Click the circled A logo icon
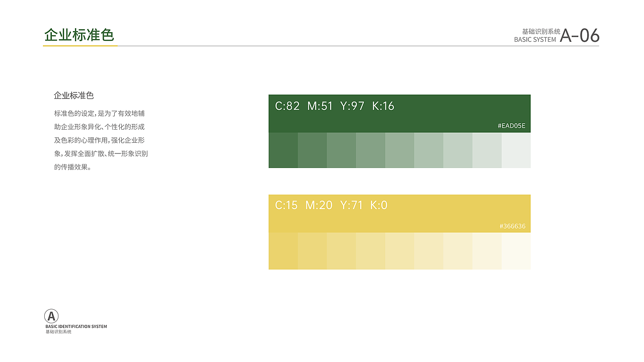Image resolution: width=644 pixels, height=362 pixels. (51, 316)
